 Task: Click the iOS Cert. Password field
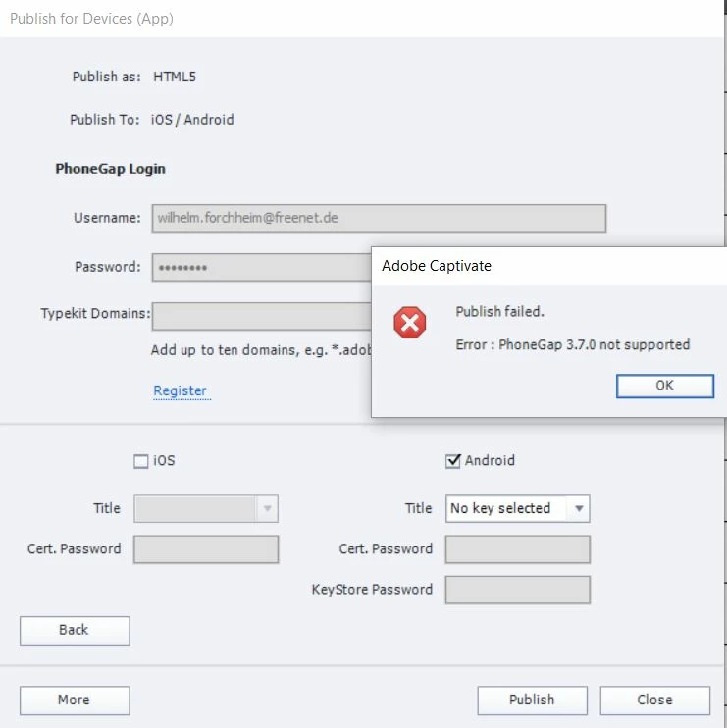206,549
